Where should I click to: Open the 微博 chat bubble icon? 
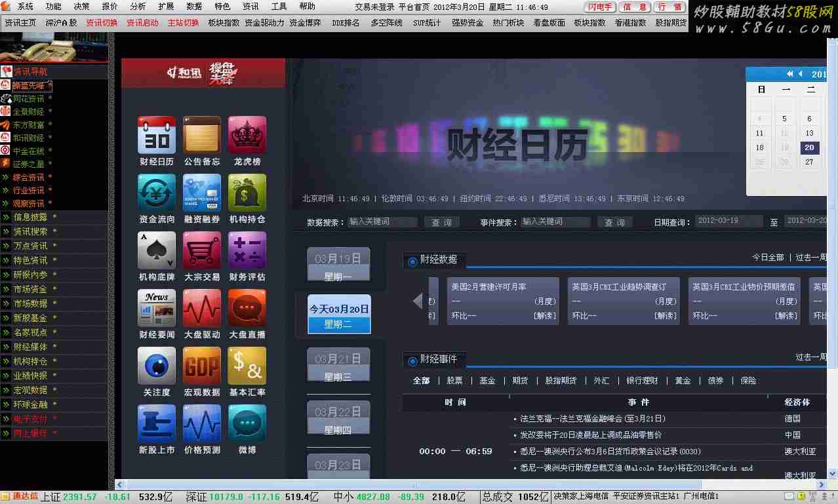pyautogui.click(x=247, y=424)
